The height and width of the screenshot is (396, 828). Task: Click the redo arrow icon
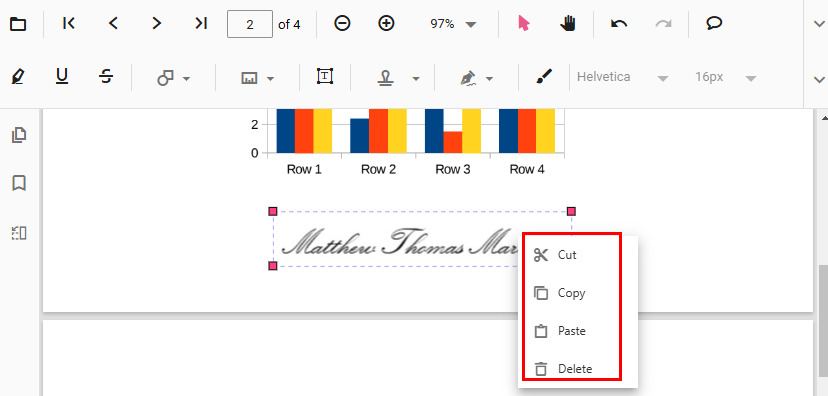[663, 23]
